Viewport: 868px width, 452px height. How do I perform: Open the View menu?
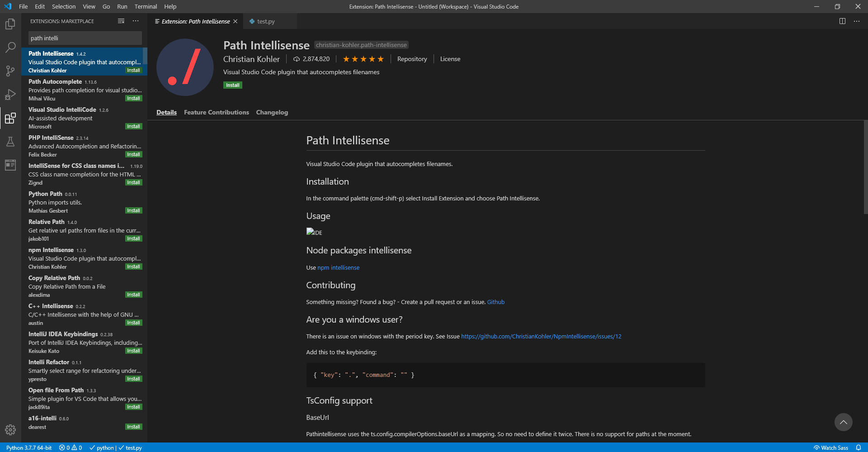point(89,6)
